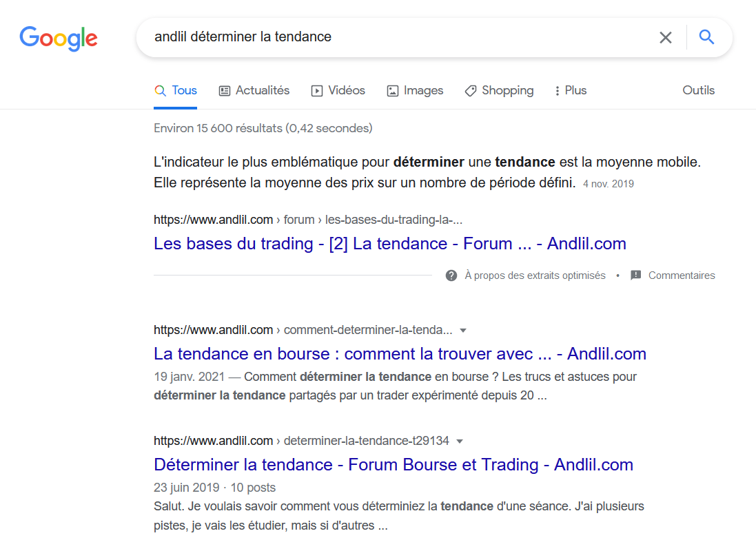Open 'Les bases du trading - [2] La tendance' result
756x551 pixels.
tap(389, 243)
